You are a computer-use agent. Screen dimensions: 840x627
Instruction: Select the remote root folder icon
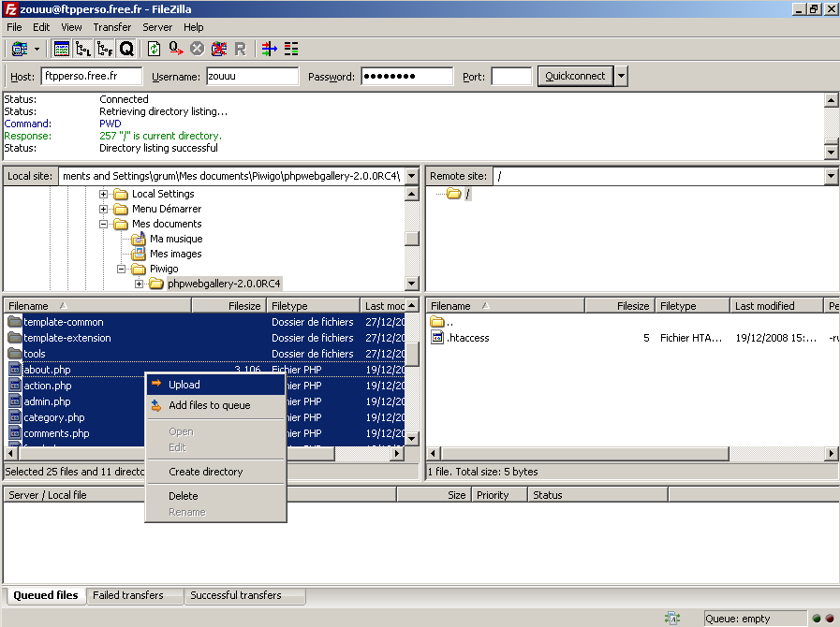[x=454, y=194]
